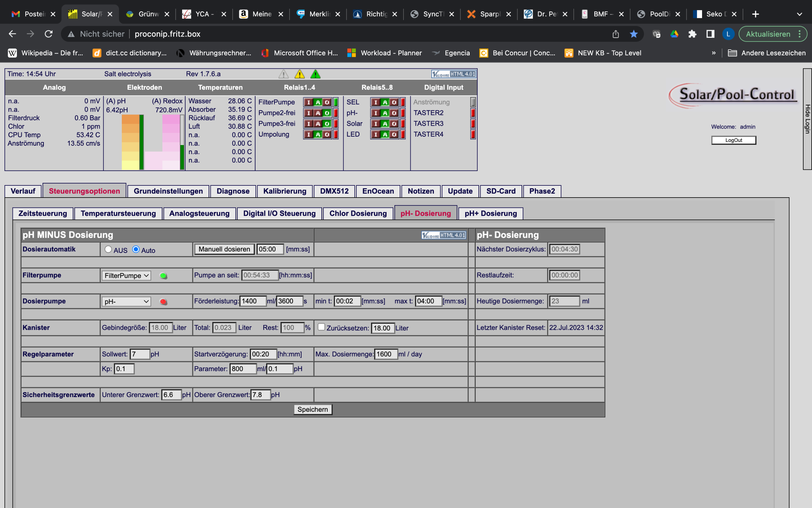Image resolution: width=812 pixels, height=508 pixels.
Task: Click the Hide Login side panel
Action: [807, 119]
